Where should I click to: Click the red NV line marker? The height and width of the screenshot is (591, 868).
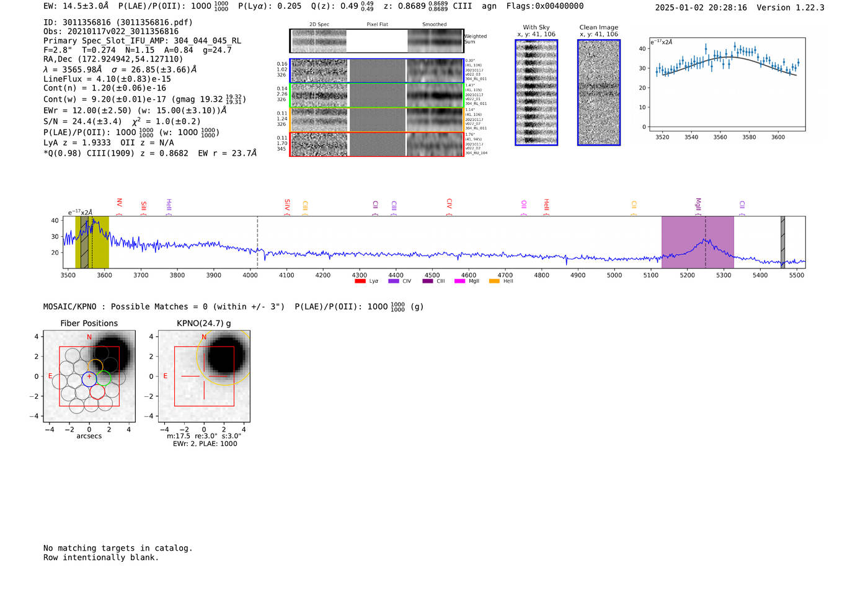pyautogui.click(x=119, y=207)
